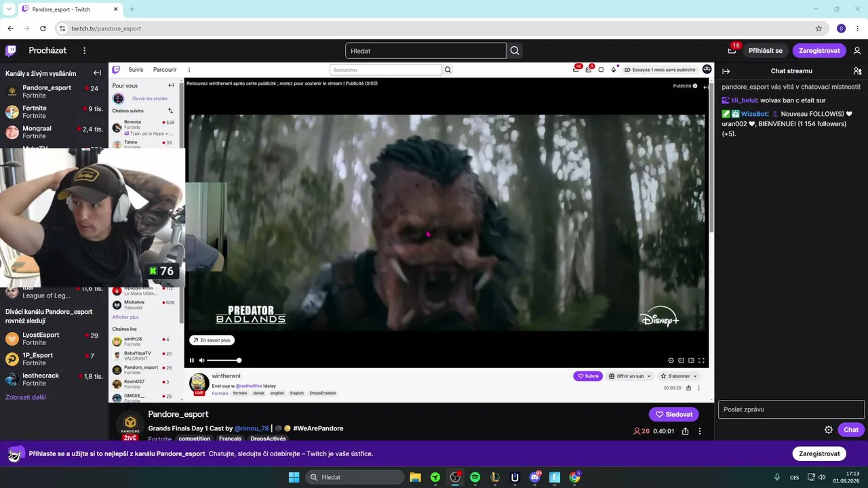Open the @rimou_78 mention link
The height and width of the screenshot is (488, 868).
pos(252,428)
